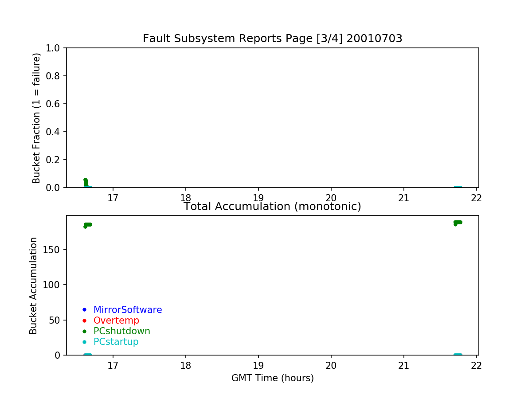Click the Total Accumulation (monotonic) title

(x=272, y=207)
